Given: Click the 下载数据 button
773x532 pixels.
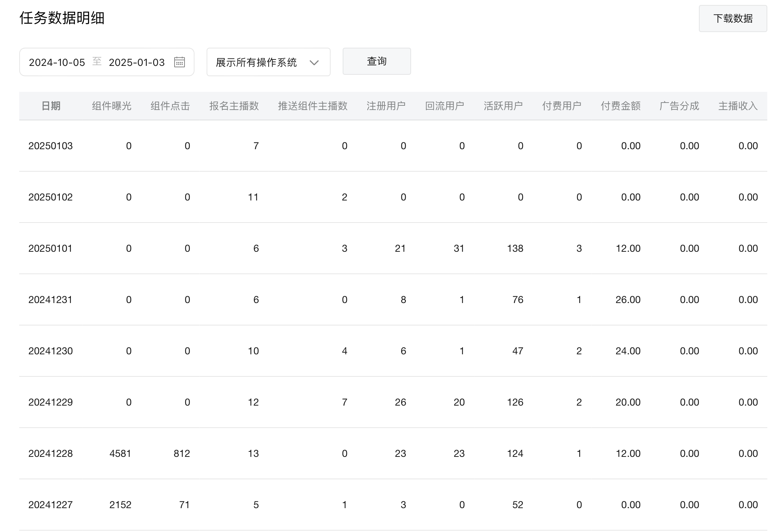Looking at the screenshot, I should point(732,19).
